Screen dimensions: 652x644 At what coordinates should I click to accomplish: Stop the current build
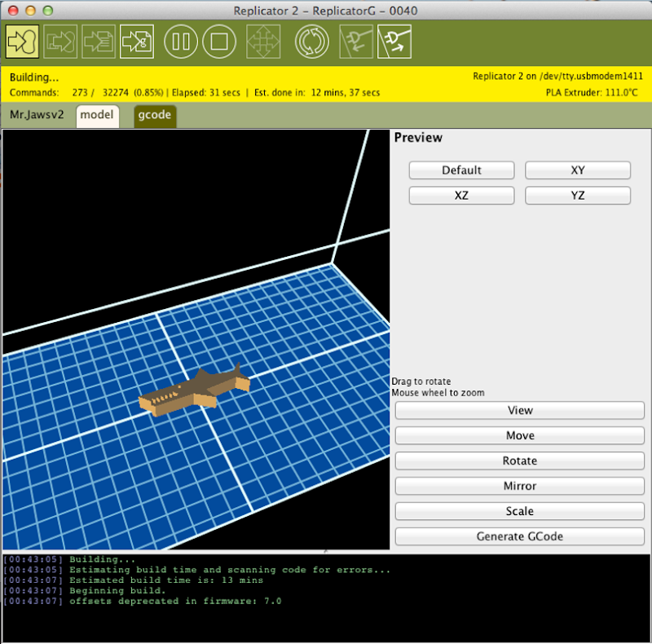[219, 42]
